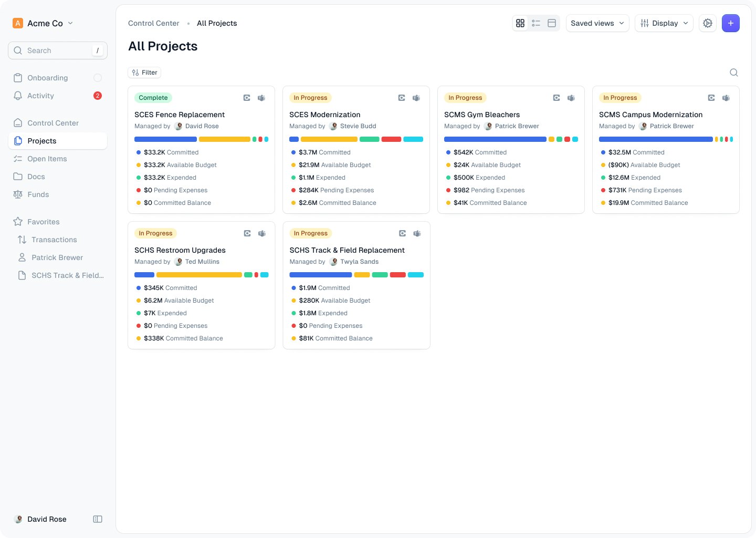This screenshot has width=756, height=538.
Task: Switch to list view
Action: click(x=536, y=23)
